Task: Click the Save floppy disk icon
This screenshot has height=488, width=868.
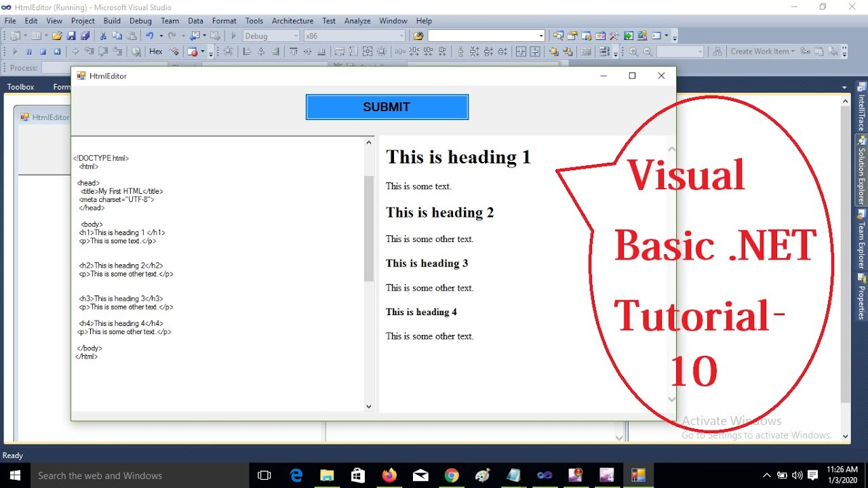Action: pos(71,36)
